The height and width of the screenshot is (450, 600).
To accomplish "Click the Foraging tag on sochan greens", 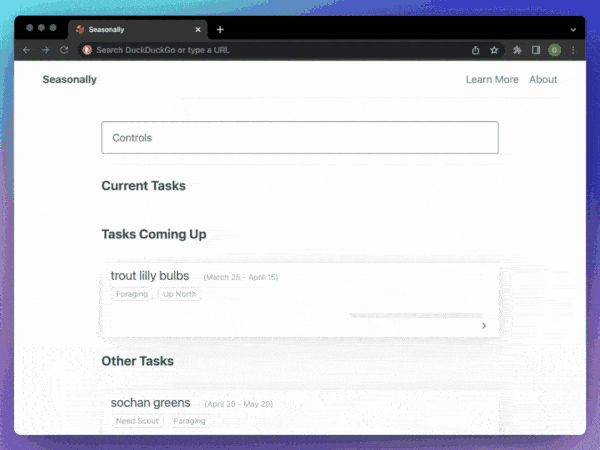I will [x=189, y=421].
